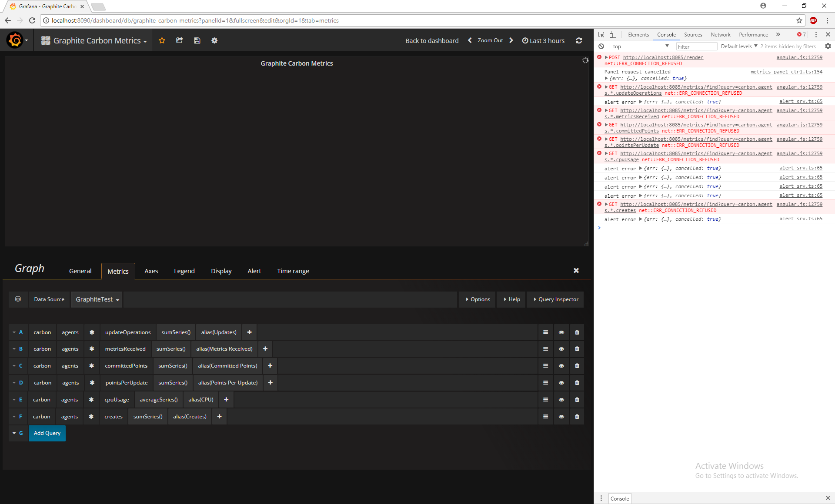Image resolution: width=835 pixels, height=504 pixels.
Task: Star the Graphite Carbon Metrics dashboard
Action: (162, 40)
